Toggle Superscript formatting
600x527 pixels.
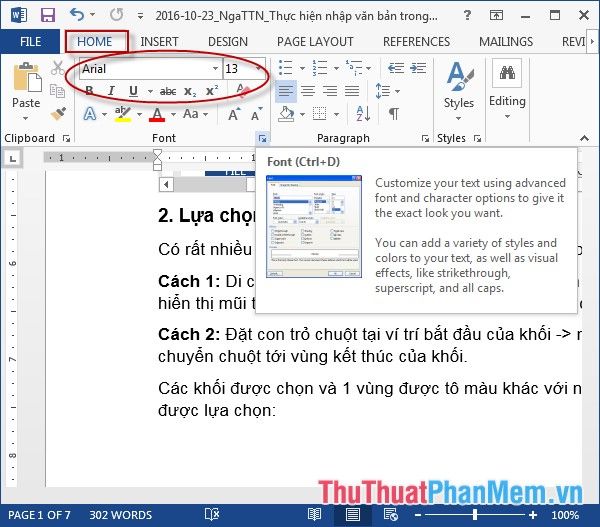[212, 91]
